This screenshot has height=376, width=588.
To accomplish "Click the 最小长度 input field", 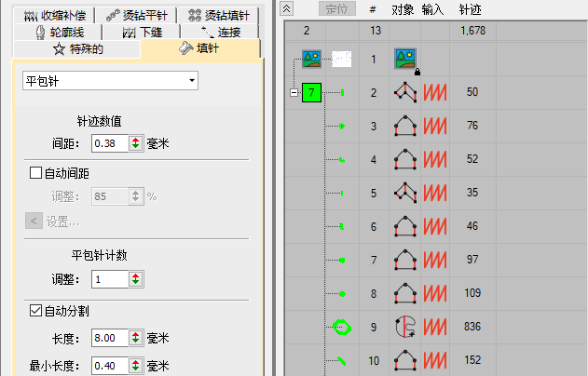I will [x=110, y=365].
